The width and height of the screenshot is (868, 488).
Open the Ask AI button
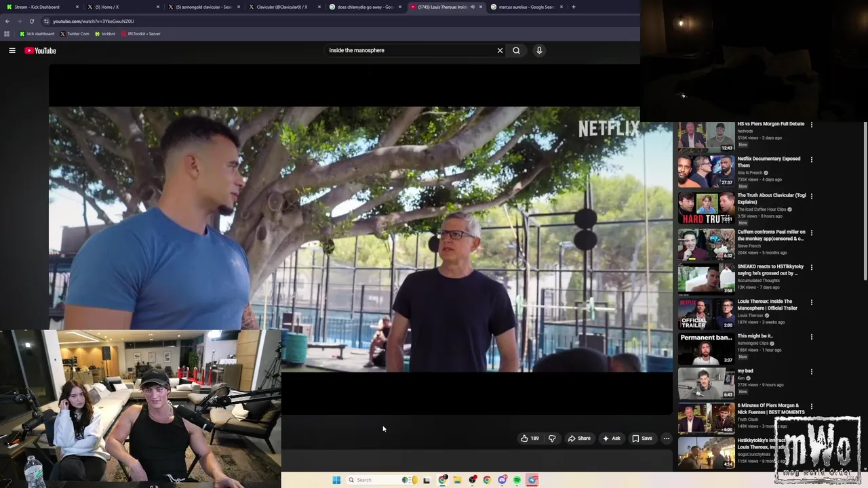[611, 439]
